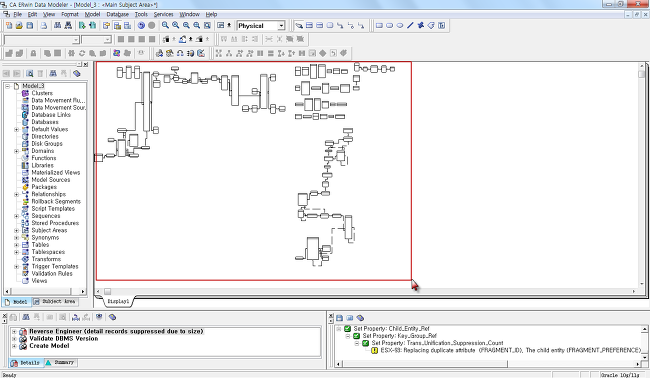Select the Display1 diagram tab
This screenshot has height=378, width=650.
pos(118,301)
